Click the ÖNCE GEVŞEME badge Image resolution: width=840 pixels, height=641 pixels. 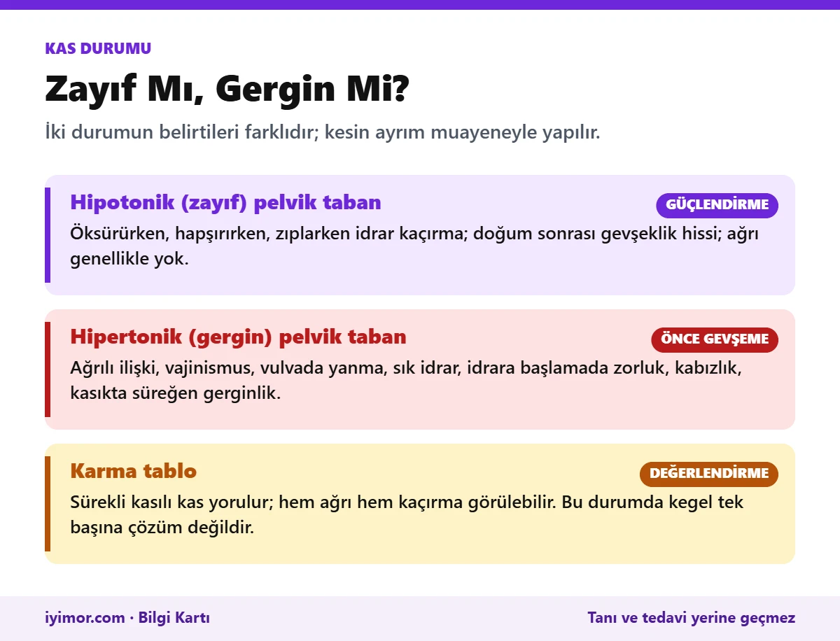715,339
